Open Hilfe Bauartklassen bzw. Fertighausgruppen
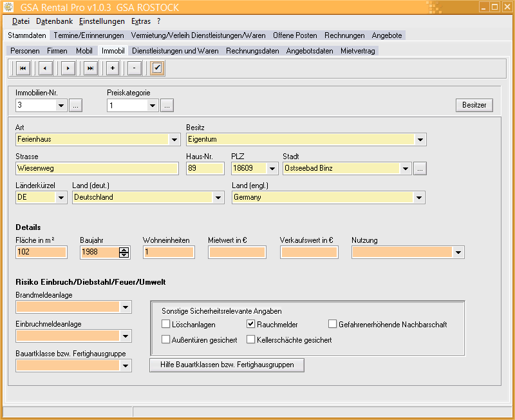515x420 pixels. point(227,365)
